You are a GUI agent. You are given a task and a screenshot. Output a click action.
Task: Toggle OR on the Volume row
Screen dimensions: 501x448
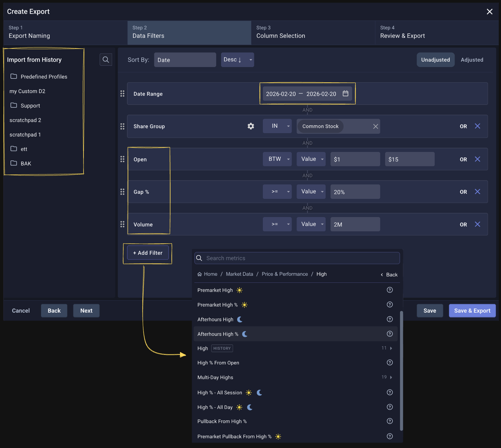pos(463,225)
